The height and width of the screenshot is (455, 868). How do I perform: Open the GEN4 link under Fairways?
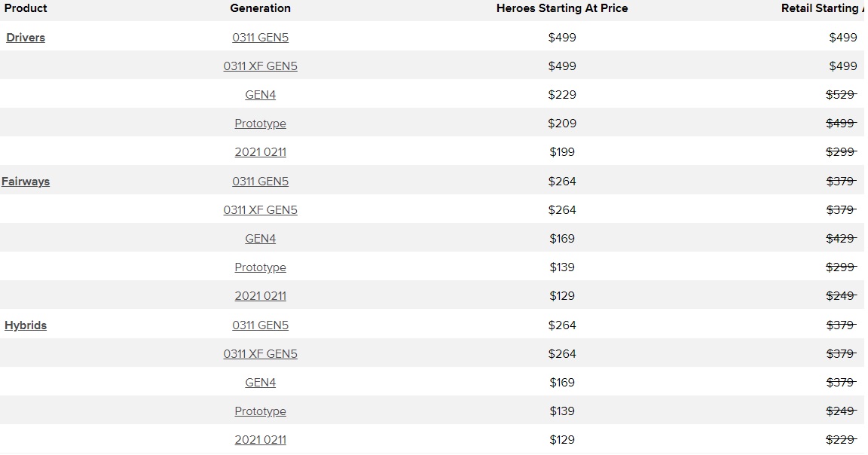pos(260,239)
